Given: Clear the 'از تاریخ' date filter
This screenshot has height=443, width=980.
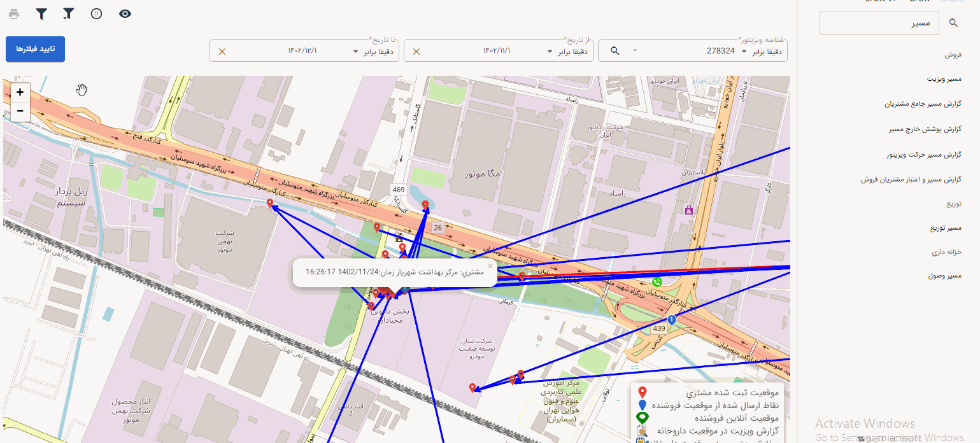Looking at the screenshot, I should tap(416, 51).
